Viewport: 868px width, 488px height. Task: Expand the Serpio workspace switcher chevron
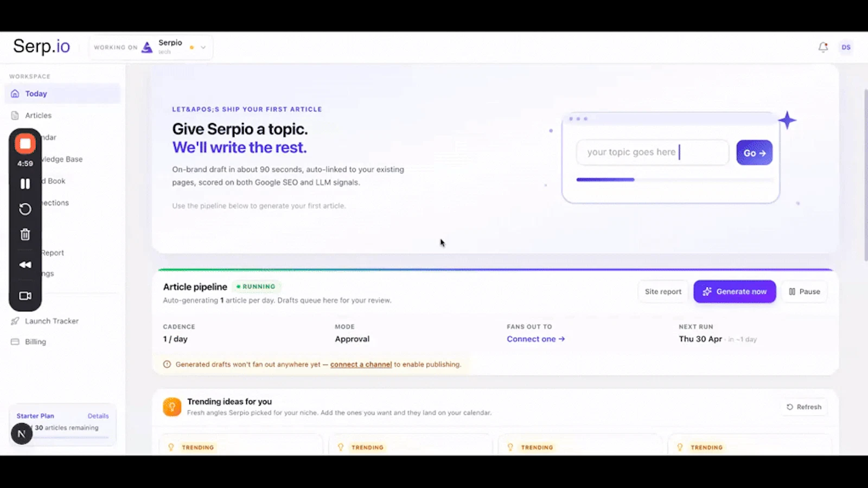(203, 47)
